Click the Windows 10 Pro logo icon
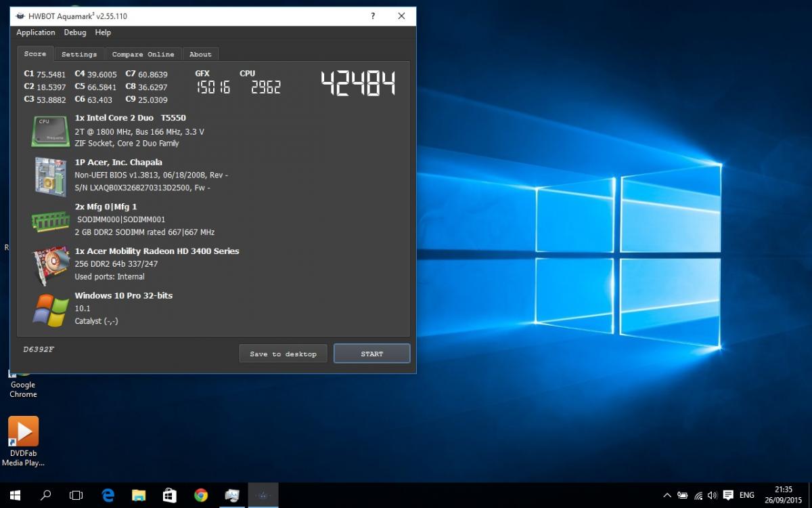The height and width of the screenshot is (508, 812). coord(50,310)
